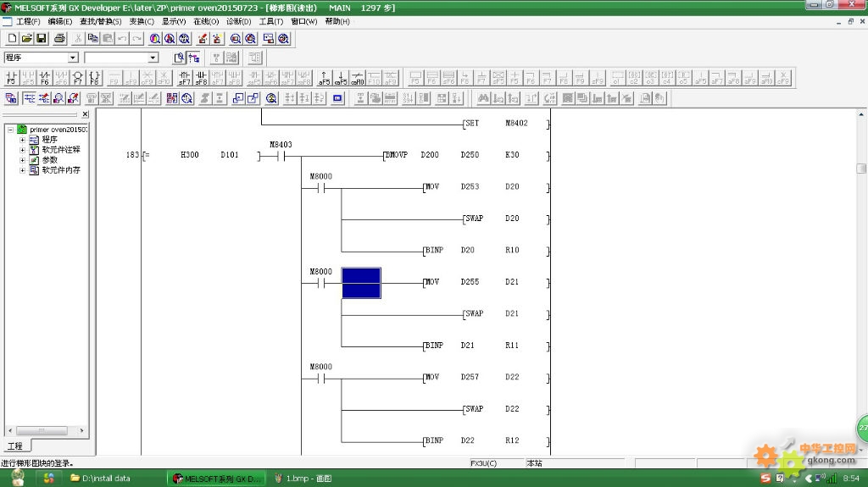The width and height of the screenshot is (868, 487).
Task: Open the empty second combo box
Action: (x=153, y=58)
